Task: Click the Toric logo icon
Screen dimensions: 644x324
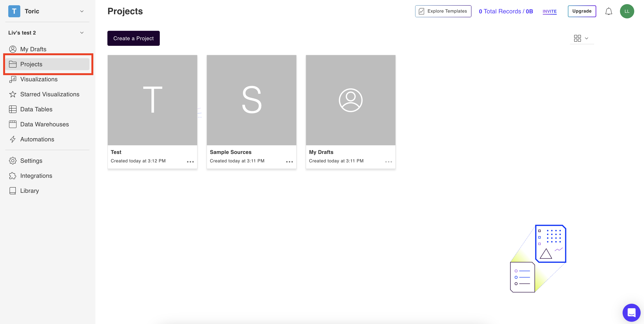Action: [x=14, y=11]
